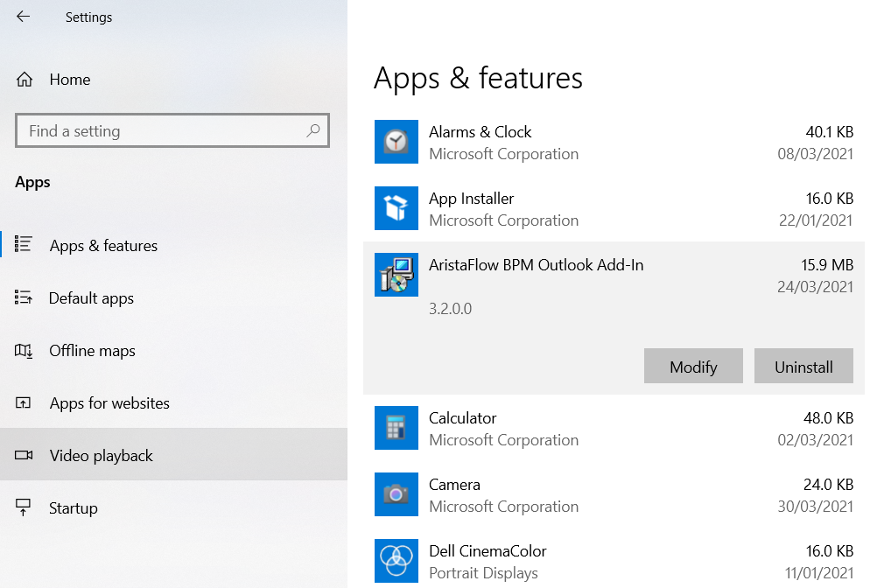Click the date 24/03/2021
This screenshot has height=588, width=884.
[x=815, y=287]
